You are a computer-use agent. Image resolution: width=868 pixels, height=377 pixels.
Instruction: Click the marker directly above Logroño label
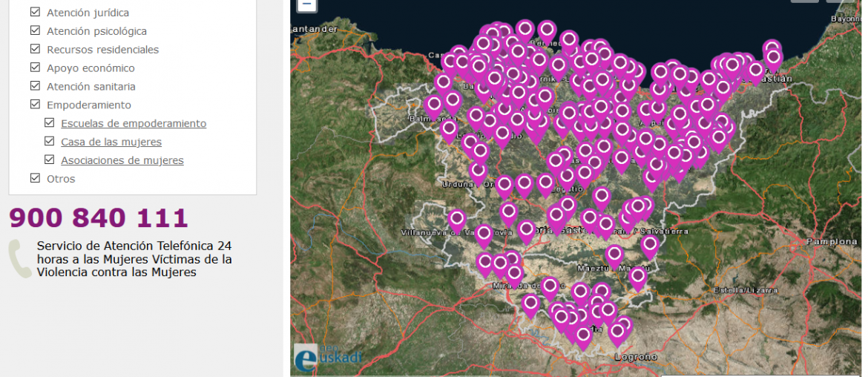(617, 334)
